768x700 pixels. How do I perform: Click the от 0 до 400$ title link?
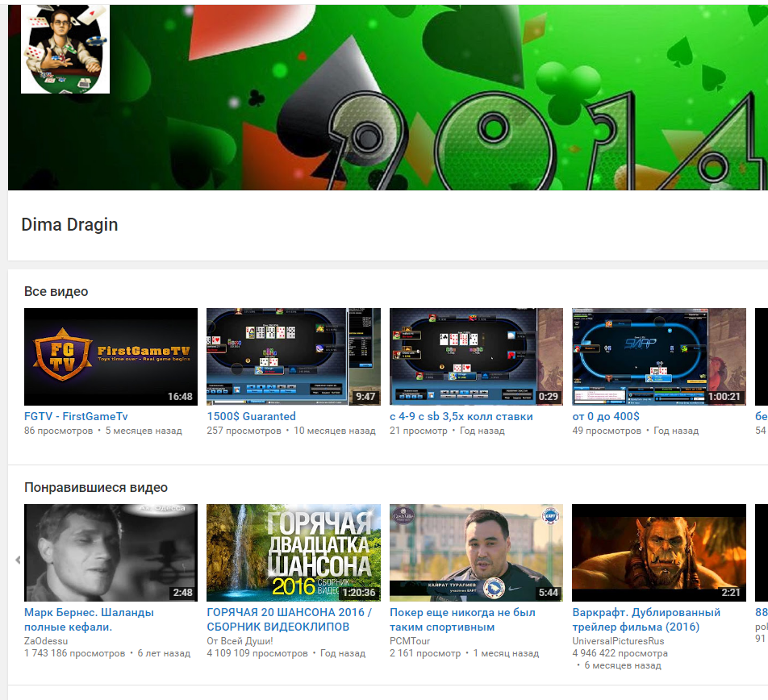(x=606, y=417)
